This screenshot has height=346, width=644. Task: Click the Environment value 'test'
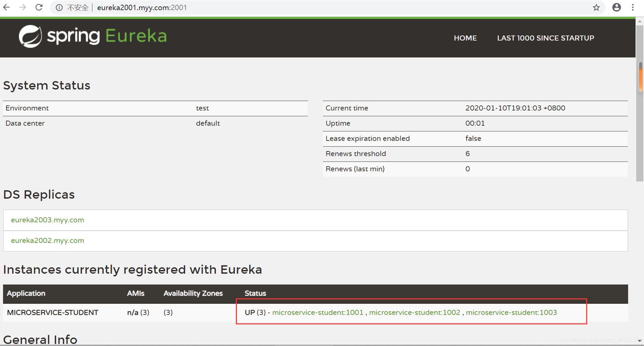[202, 108]
